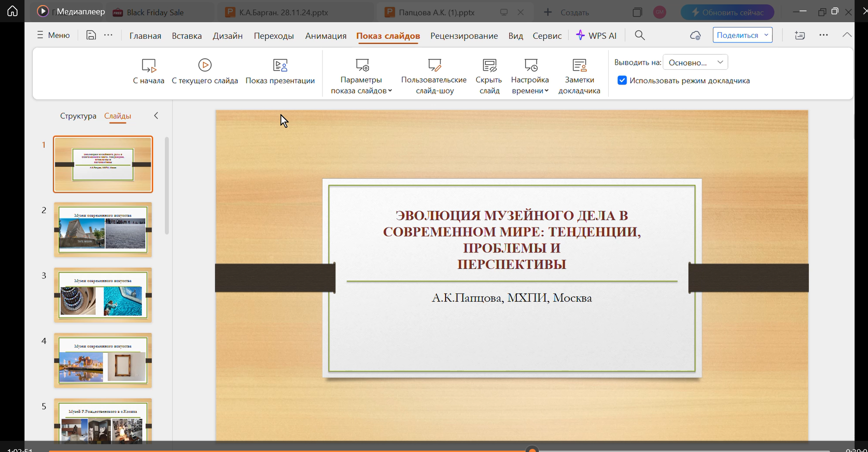Select slide 3 thumbnail

click(103, 295)
